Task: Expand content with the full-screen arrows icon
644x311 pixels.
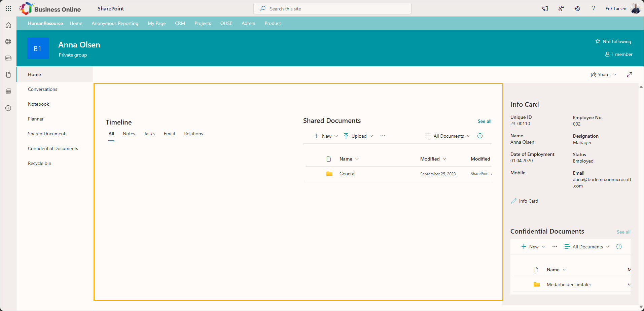Action: pos(630,75)
